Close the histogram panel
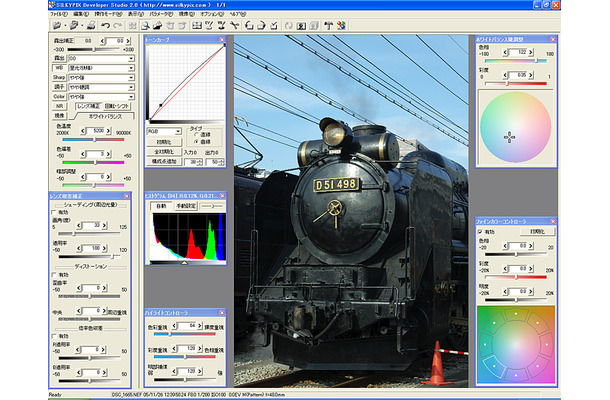Image resolution: width=610 pixels, height=400 pixels. (223, 195)
